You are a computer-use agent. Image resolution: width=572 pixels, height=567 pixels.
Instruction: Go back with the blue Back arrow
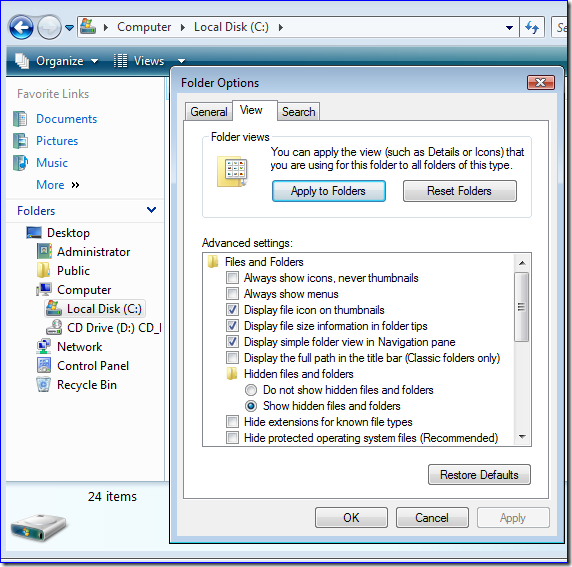pos(21,27)
